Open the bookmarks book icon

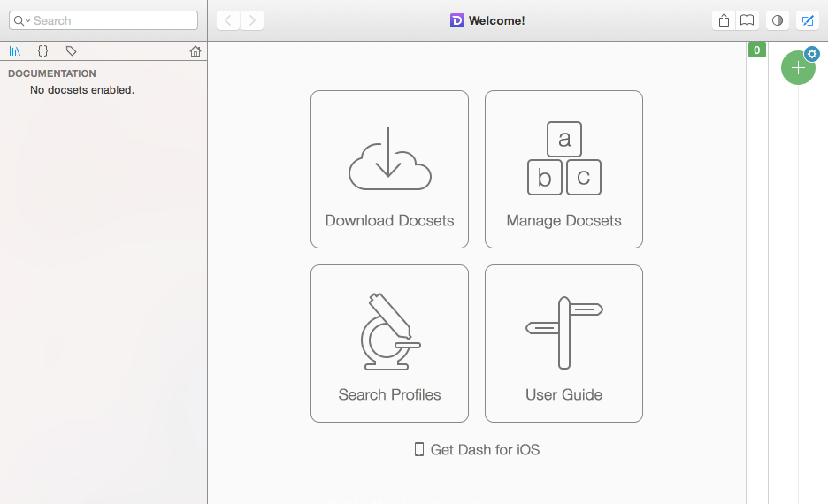pos(747,20)
